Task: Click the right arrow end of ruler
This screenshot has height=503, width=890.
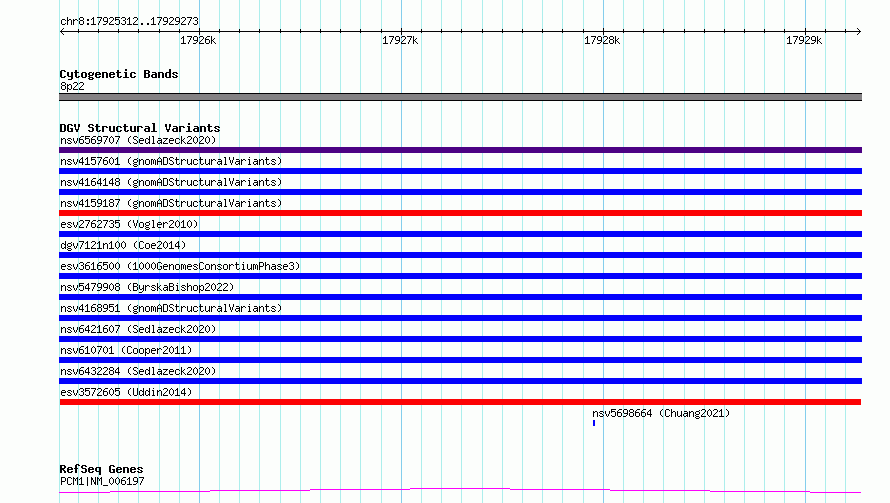Action: (858, 31)
